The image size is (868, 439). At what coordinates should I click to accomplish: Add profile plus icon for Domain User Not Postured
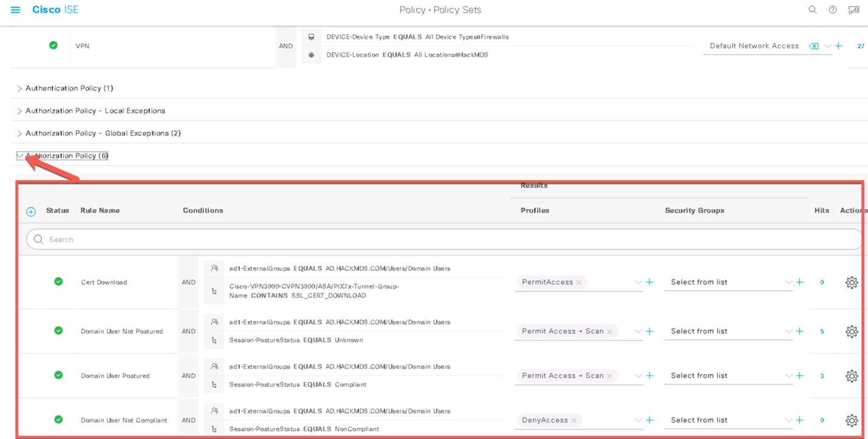tap(649, 331)
